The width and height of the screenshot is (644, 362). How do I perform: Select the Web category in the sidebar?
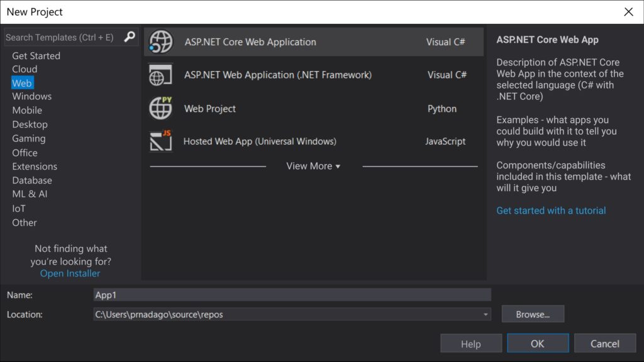[x=22, y=82]
